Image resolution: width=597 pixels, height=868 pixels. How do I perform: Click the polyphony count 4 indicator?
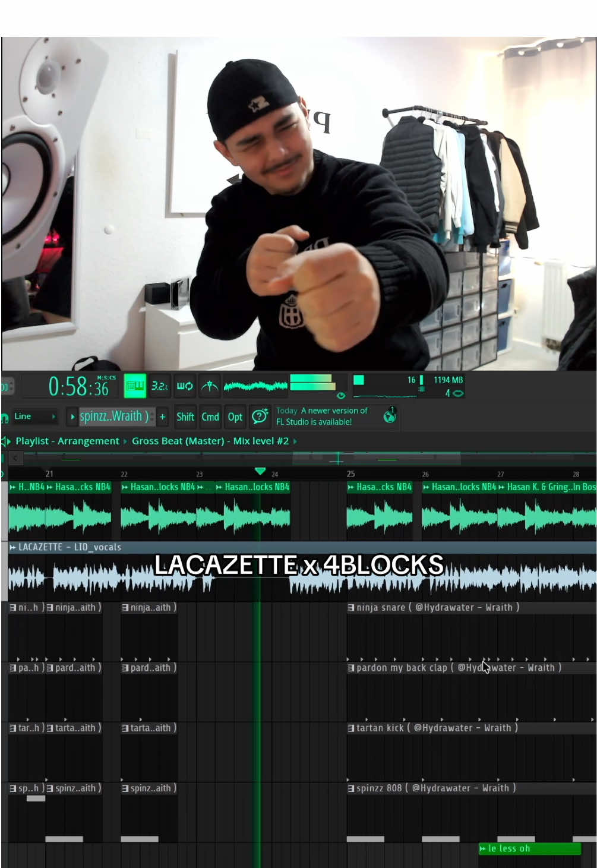[448, 393]
